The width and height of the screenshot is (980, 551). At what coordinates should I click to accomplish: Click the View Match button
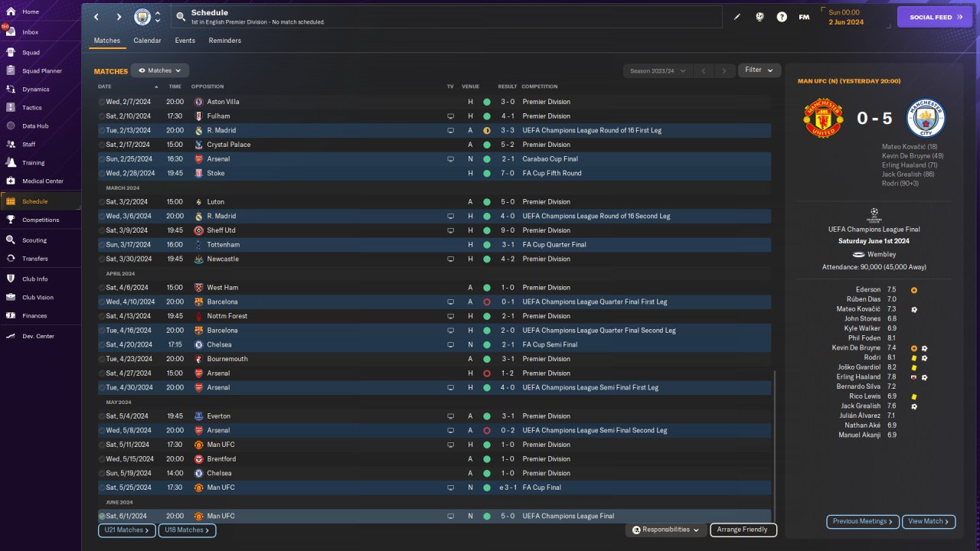point(929,521)
